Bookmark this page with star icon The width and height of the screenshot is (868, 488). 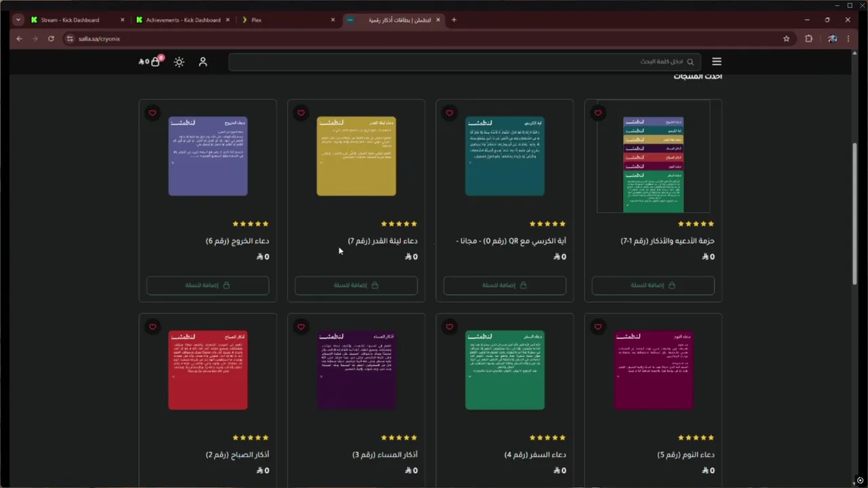click(787, 39)
